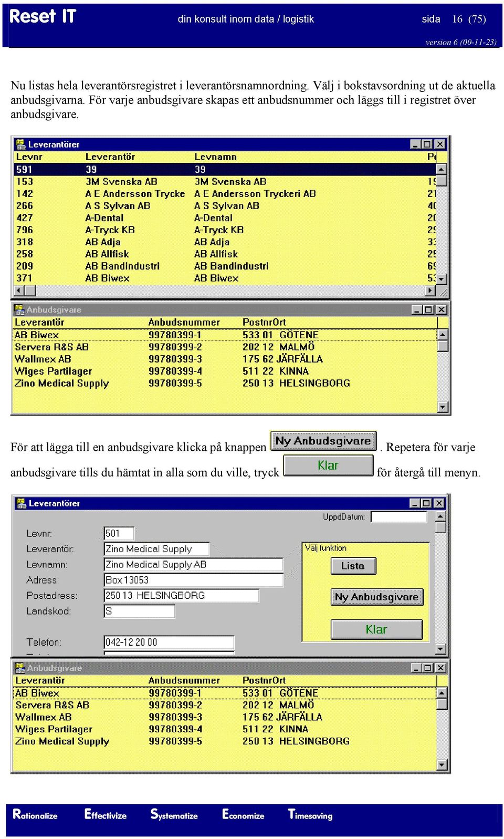
Task: Select Servera R&S AB in the upper Anbudsgivare window
Action: pyautogui.click(x=51, y=347)
